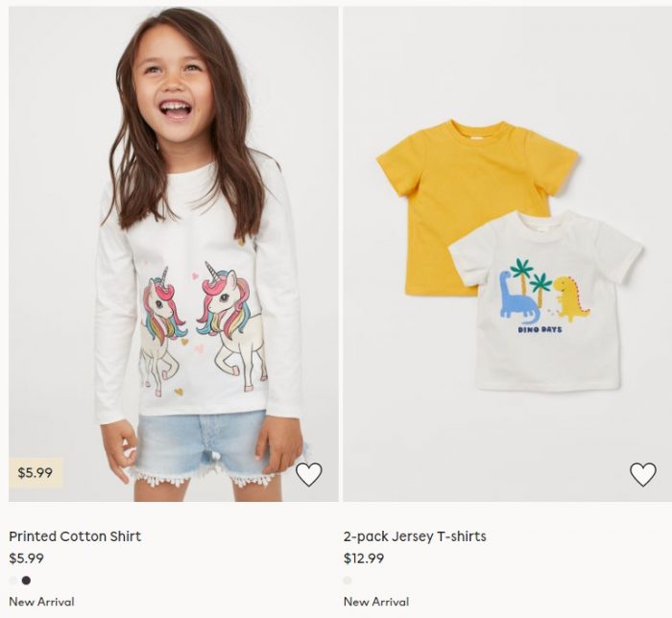Click the blue dinosaur graphic on the tee
672x618 pixels.
click(x=517, y=299)
